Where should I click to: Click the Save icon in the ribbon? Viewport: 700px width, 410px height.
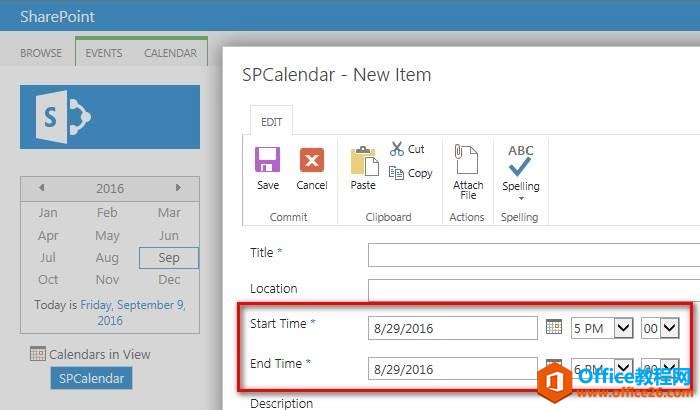[267, 160]
